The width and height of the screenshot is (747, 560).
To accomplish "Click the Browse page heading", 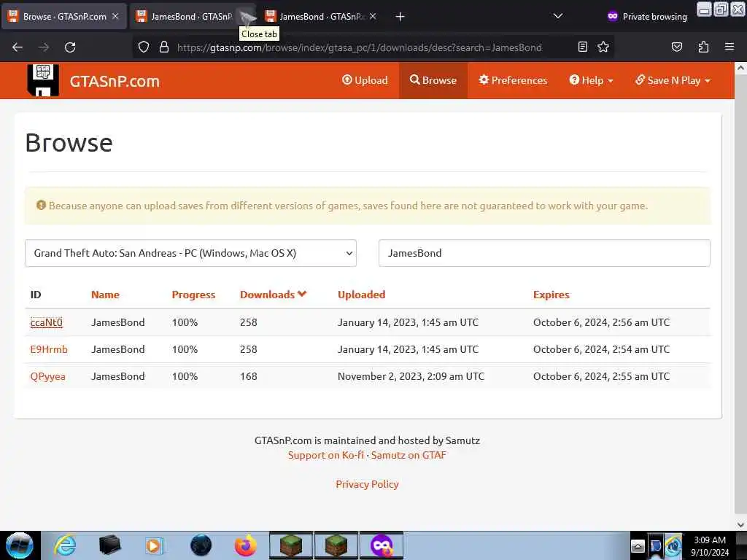I will coord(69,142).
